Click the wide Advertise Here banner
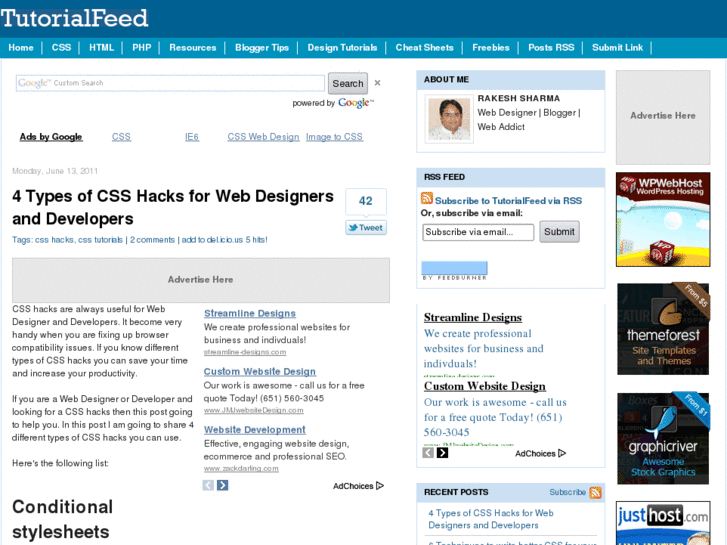727x545 pixels. click(201, 280)
